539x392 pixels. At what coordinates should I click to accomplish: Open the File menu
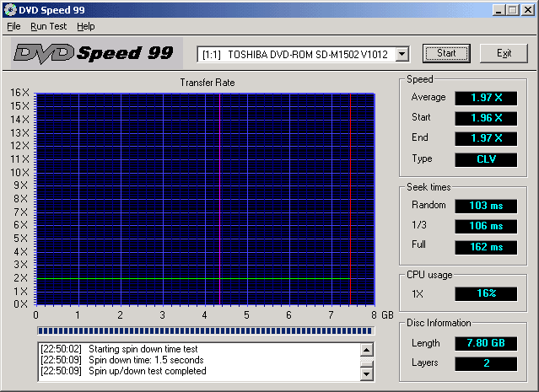13,26
